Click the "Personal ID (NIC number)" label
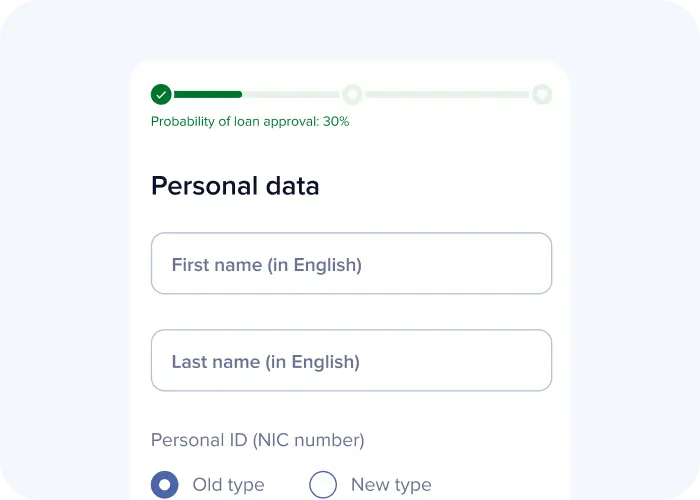This screenshot has height=500, width=700. [258, 440]
